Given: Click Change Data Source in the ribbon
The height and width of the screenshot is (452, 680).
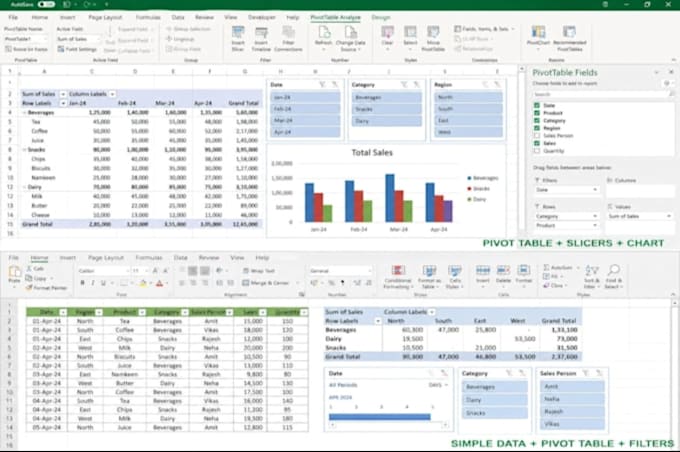Looking at the screenshot, I should (x=350, y=38).
